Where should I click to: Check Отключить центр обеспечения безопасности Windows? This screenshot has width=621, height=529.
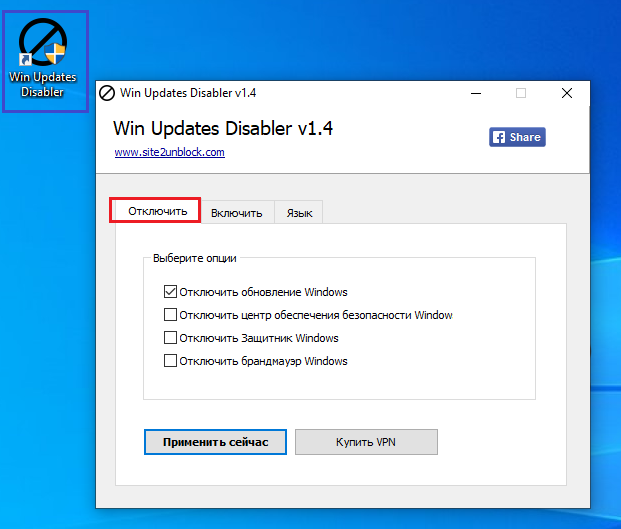point(170,315)
